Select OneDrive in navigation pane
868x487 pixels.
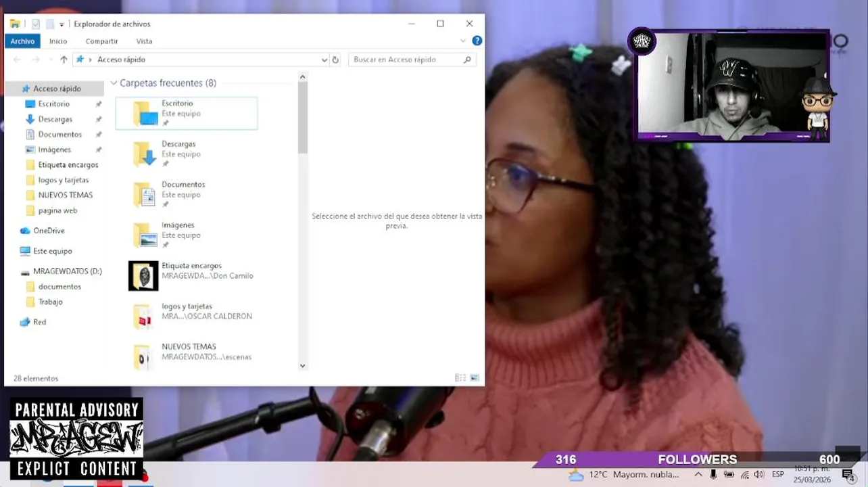click(x=49, y=231)
